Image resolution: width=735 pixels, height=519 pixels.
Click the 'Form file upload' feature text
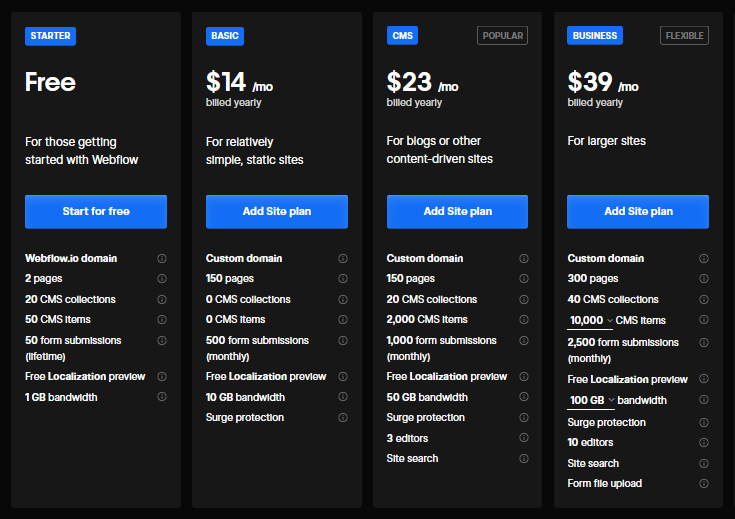point(604,483)
